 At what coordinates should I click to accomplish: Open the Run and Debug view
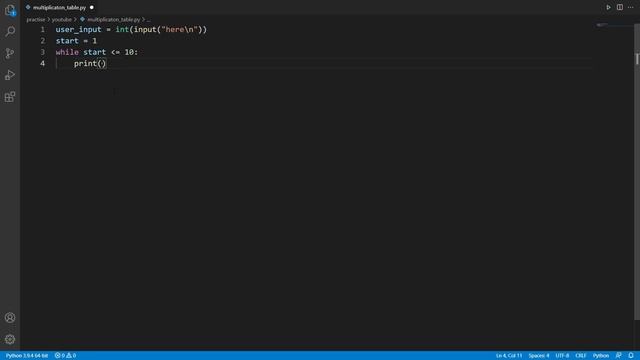(x=10, y=75)
